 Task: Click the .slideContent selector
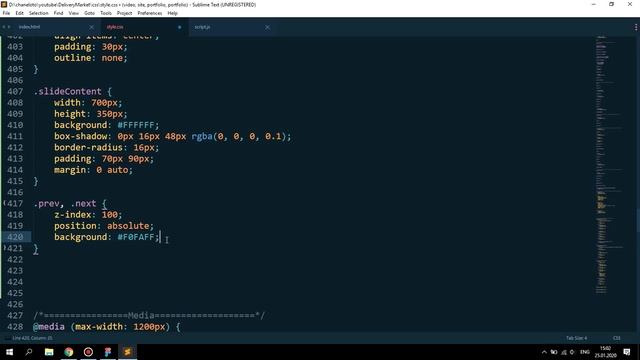tap(67, 91)
